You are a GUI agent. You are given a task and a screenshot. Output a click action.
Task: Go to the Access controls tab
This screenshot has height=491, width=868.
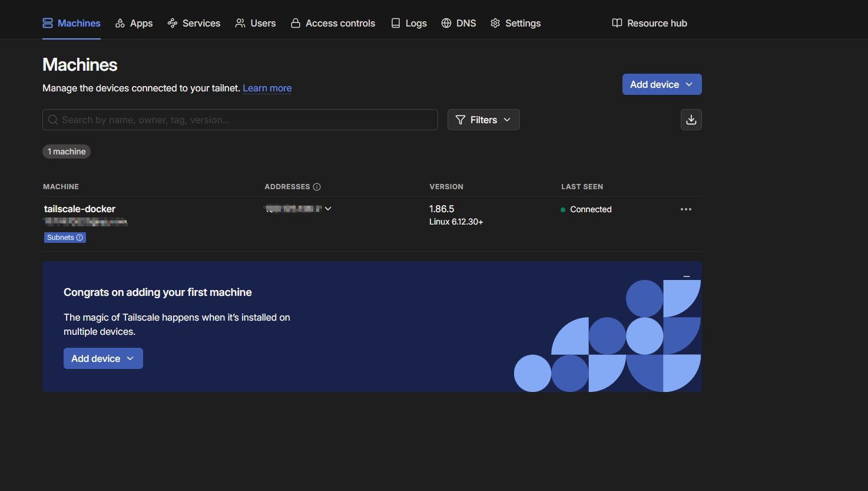(x=333, y=23)
